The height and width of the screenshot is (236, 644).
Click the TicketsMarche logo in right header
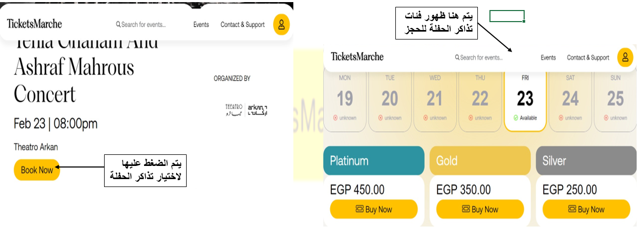[x=357, y=56]
